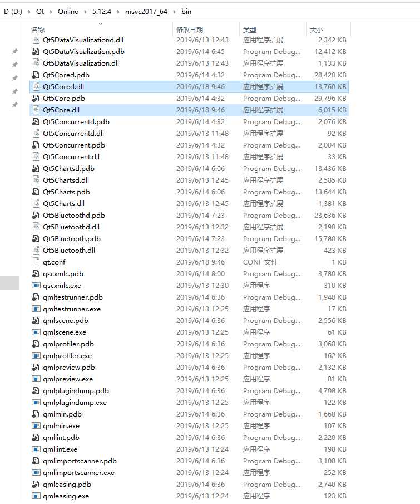Click the qmlprofiler.exe application icon

point(36,355)
